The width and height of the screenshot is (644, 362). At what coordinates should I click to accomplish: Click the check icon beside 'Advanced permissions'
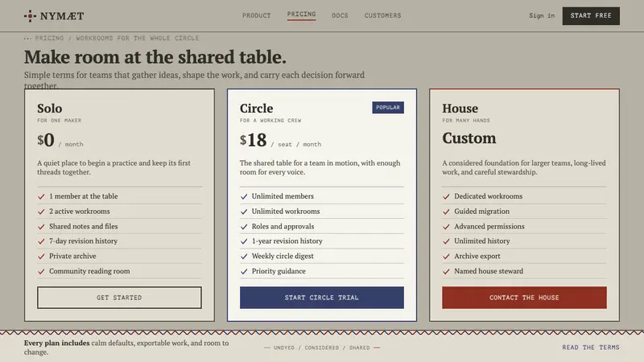[446, 227]
